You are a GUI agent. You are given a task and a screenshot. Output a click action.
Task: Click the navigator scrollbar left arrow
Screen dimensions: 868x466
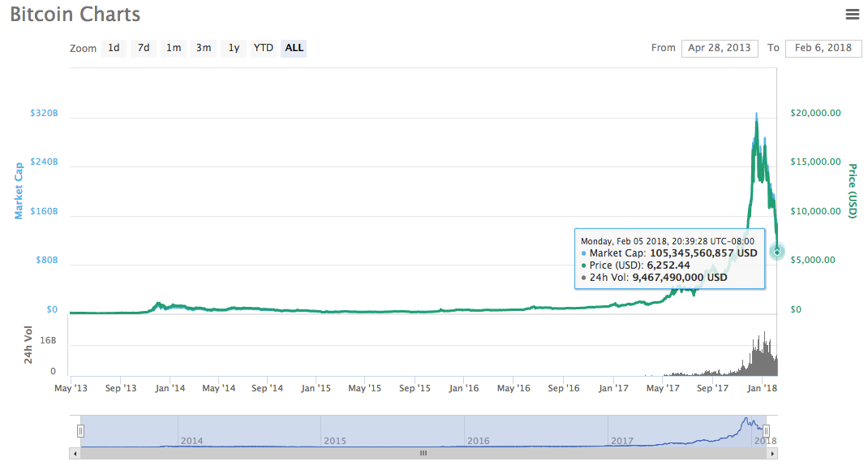tap(75, 454)
